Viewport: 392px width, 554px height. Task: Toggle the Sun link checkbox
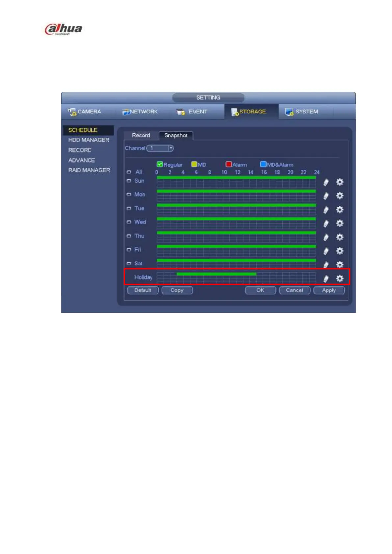[129, 181]
